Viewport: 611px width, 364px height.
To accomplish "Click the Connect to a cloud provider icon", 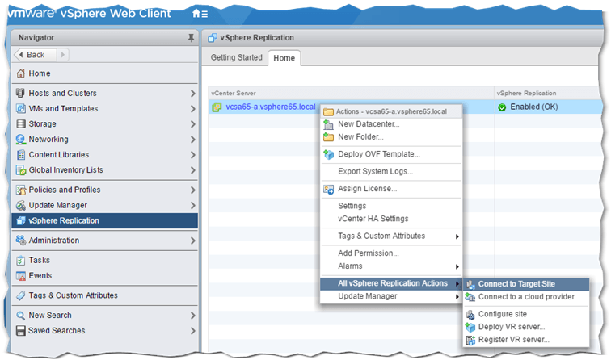I will coord(470,297).
